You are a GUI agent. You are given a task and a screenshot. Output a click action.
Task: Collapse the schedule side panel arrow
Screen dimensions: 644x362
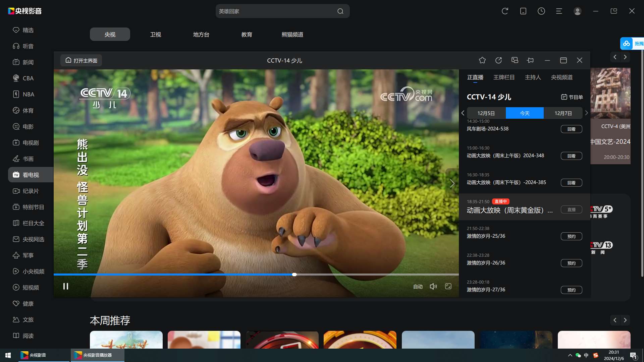(452, 183)
